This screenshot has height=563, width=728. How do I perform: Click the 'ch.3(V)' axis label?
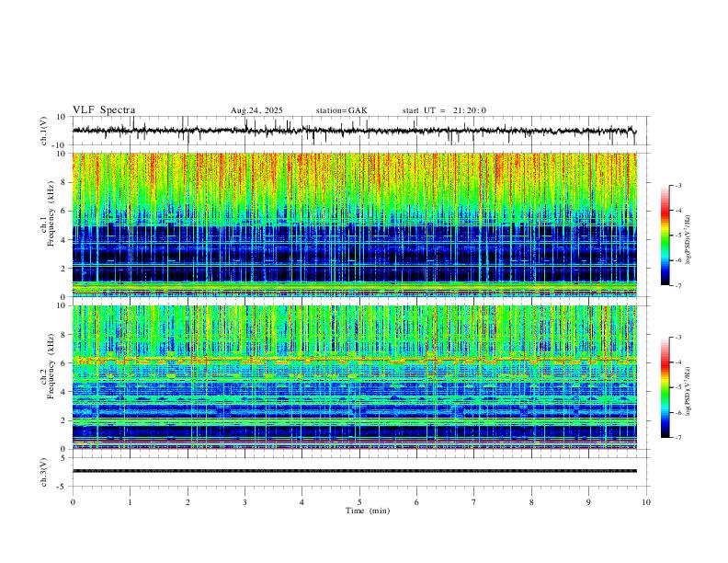44,473
